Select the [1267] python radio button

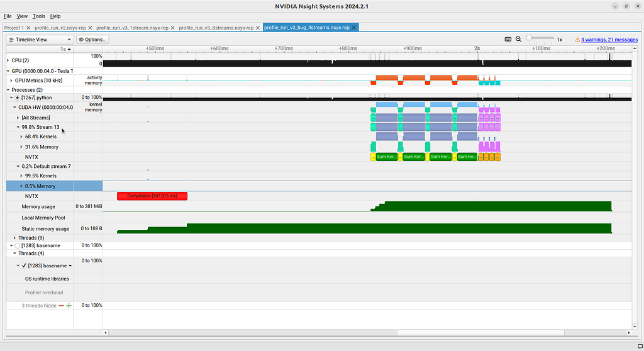(17, 98)
